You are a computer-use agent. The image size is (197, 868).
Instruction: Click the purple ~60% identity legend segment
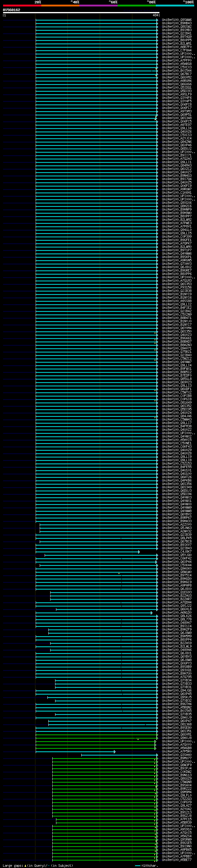click(x=99, y=6)
